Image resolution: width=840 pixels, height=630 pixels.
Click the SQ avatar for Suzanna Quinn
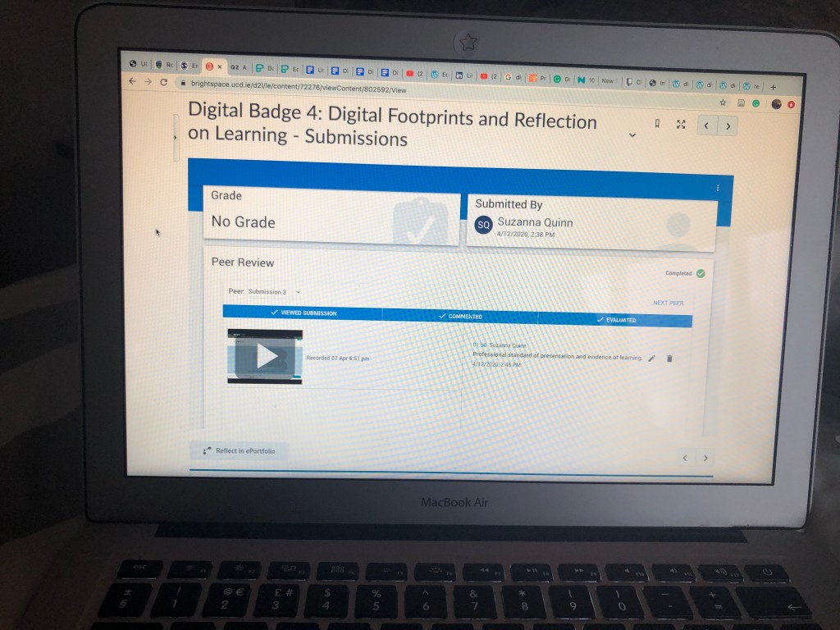[484, 226]
